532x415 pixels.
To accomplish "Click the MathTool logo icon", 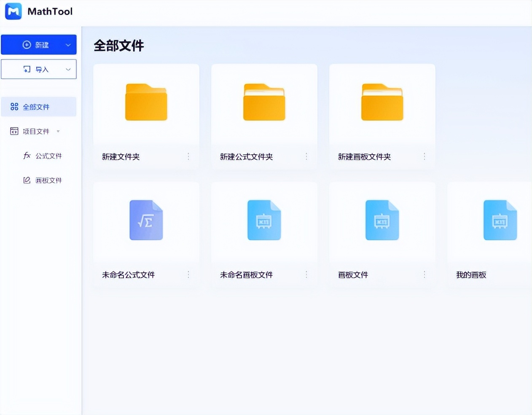I will [13, 11].
